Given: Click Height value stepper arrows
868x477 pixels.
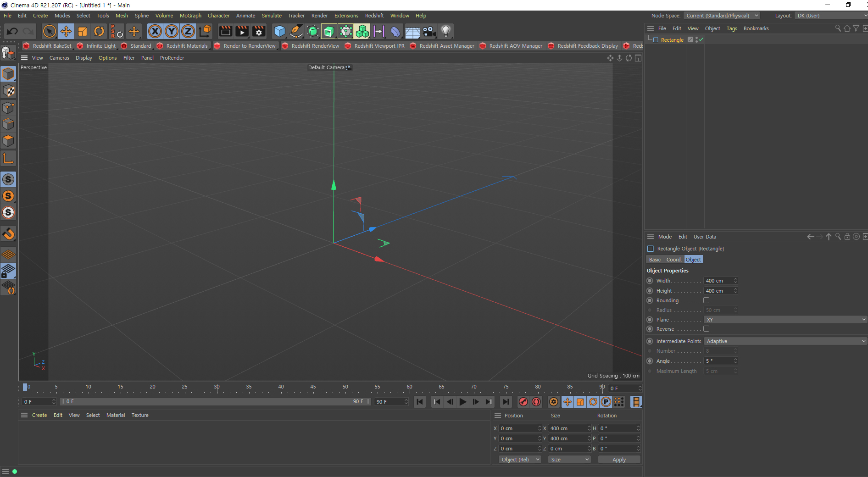Looking at the screenshot, I should (735, 291).
